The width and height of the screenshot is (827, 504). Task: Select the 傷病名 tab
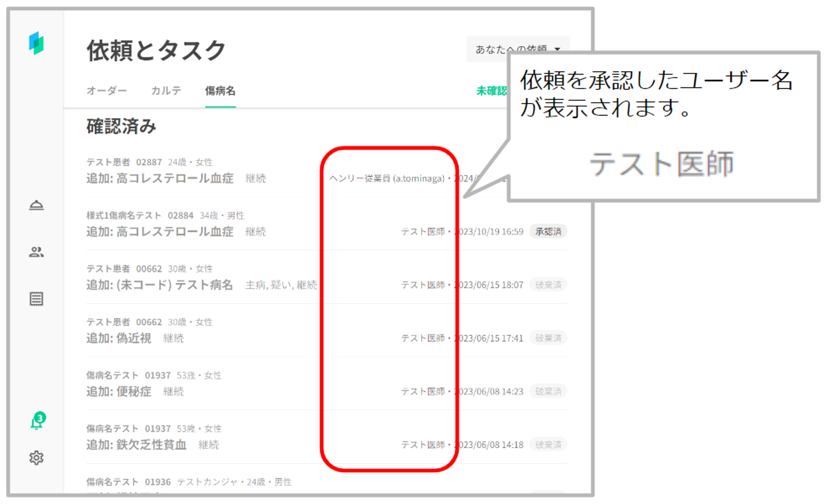(x=220, y=91)
